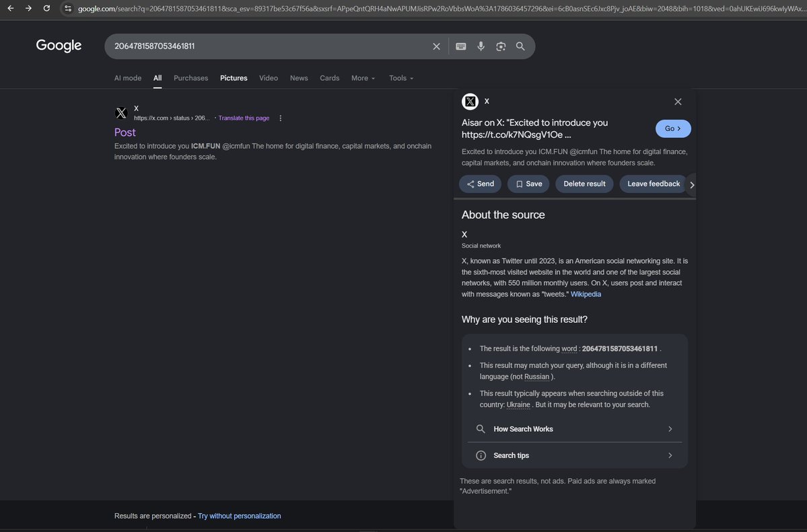Reload the page with refresh icon
807x532 pixels.
point(46,8)
